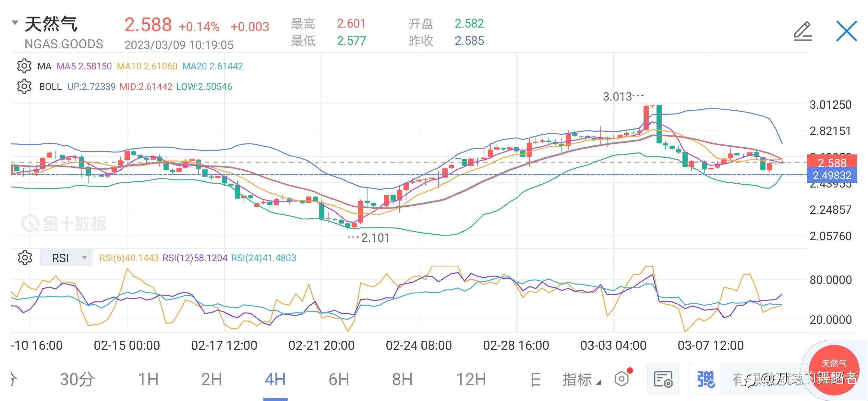Image resolution: width=868 pixels, height=401 pixels.
Task: Toggle the 弹 bullet comments switch
Action: (x=705, y=379)
